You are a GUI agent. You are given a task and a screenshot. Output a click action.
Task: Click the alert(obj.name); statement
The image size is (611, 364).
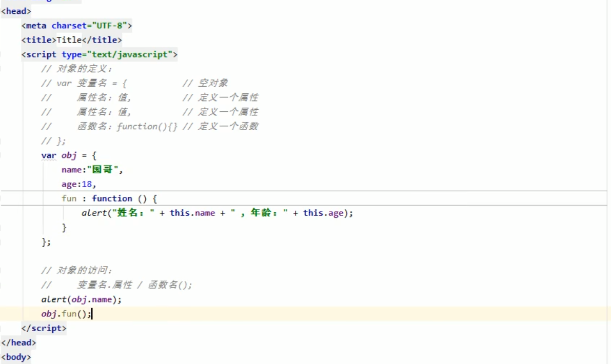(x=82, y=299)
